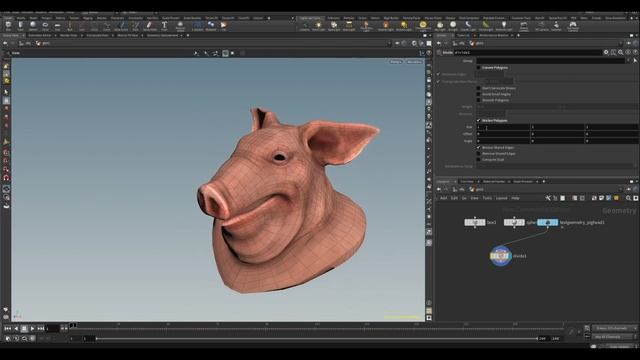Click the Select tool in left toolbar
The image size is (640, 360).
6,92
